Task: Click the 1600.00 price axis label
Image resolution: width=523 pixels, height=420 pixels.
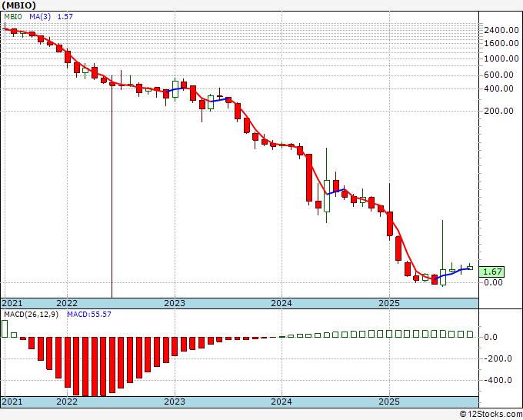Action: [x=501, y=43]
